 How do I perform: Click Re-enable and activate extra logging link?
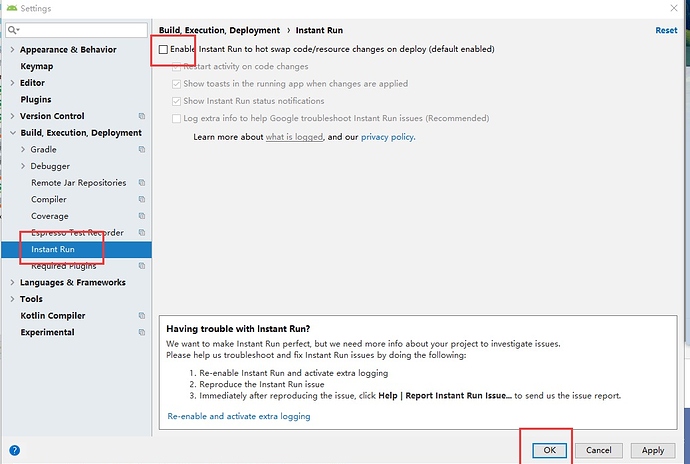coord(239,416)
